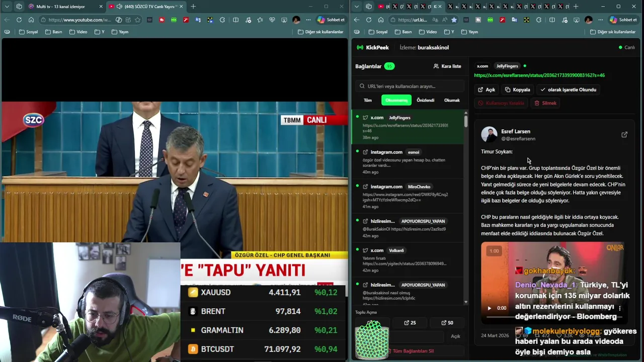Open workspaces icon in left browser
Screen dimensions: 644x362
(19, 7)
